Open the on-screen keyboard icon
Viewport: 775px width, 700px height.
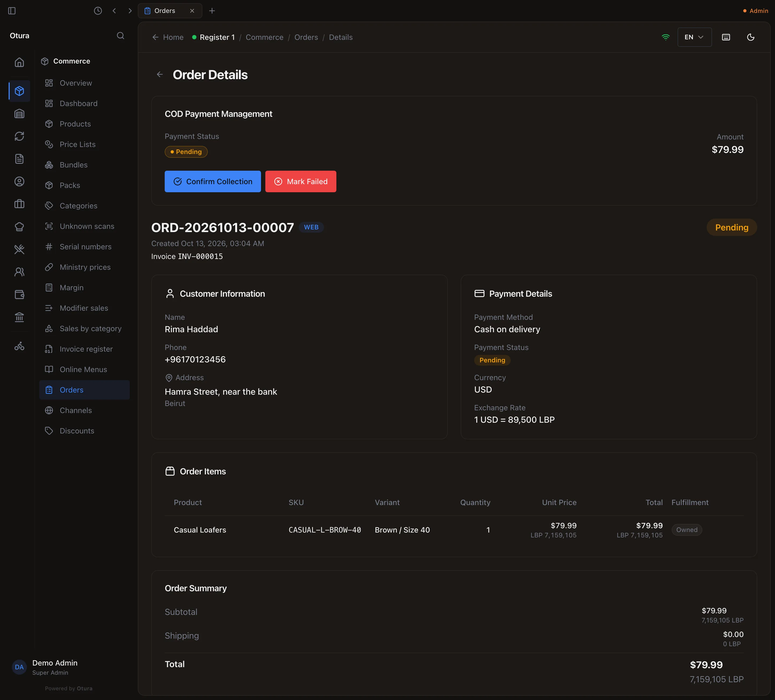coord(726,37)
